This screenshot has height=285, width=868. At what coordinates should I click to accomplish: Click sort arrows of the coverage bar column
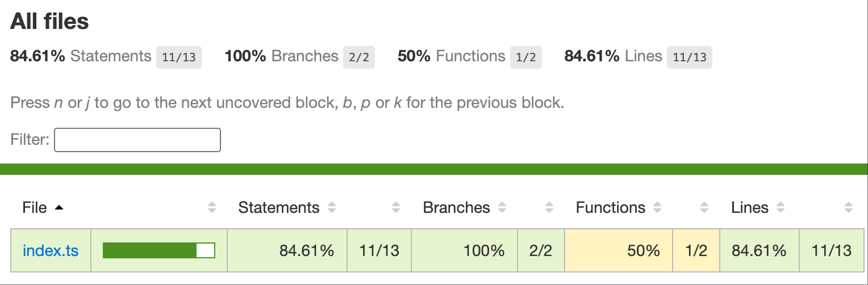click(x=212, y=208)
